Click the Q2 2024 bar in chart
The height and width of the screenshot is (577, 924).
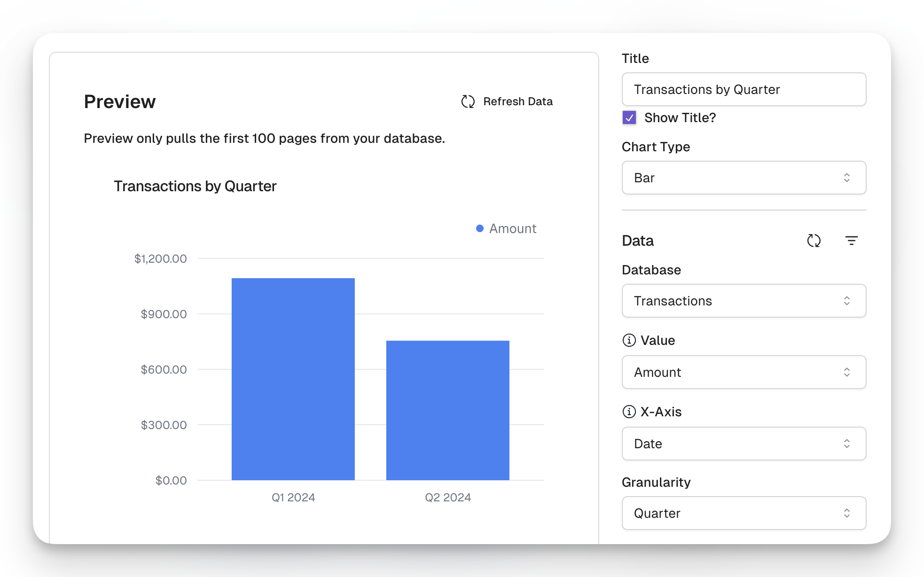click(x=447, y=410)
